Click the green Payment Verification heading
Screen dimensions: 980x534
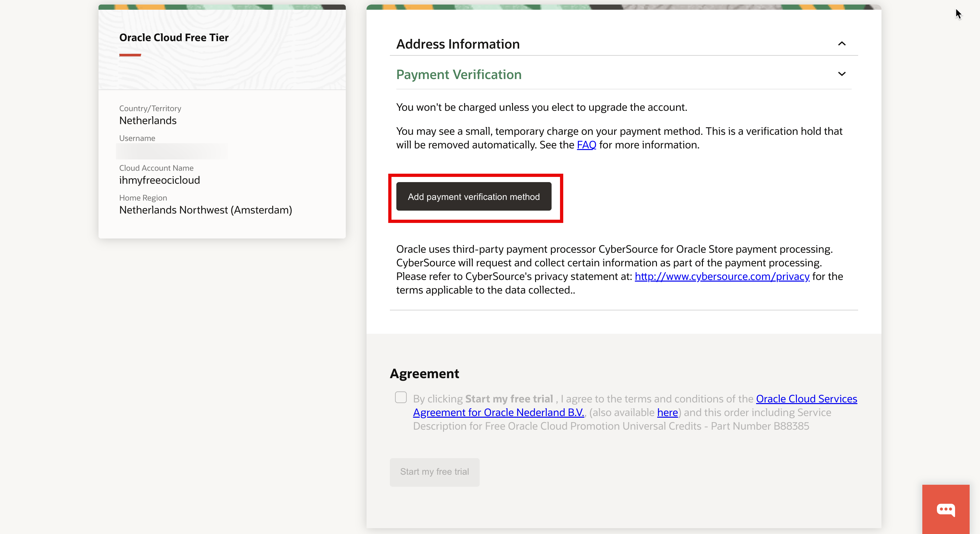point(459,75)
